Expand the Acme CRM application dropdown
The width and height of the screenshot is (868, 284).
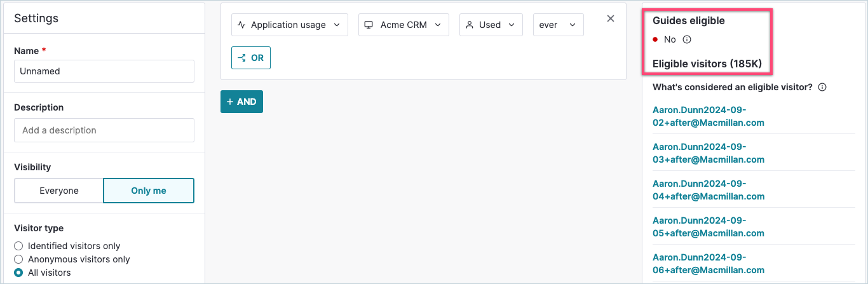click(403, 25)
